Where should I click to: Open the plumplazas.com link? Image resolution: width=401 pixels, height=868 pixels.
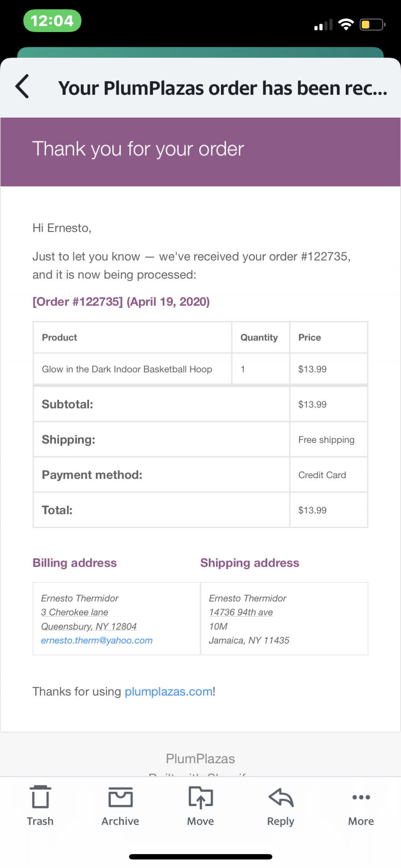coord(168,692)
